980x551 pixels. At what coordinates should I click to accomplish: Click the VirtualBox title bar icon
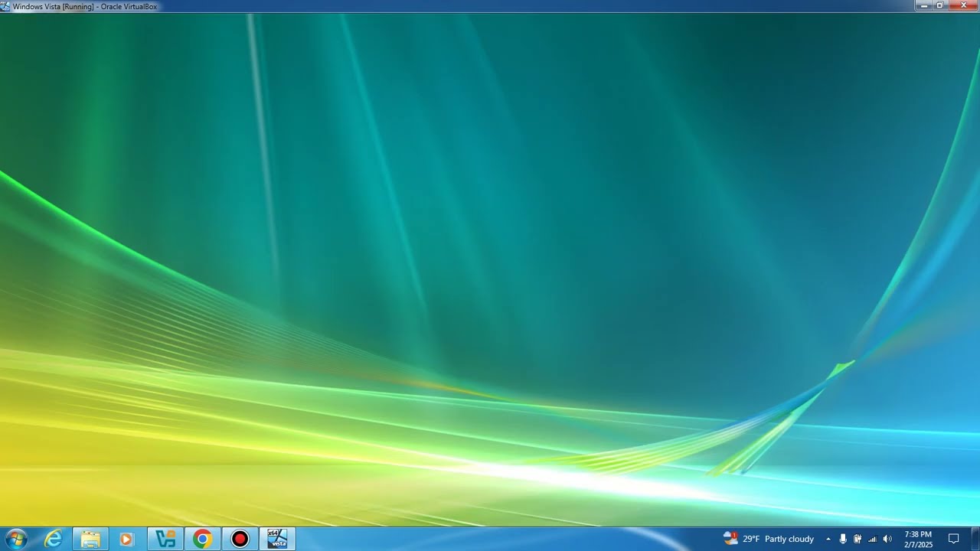coord(6,6)
